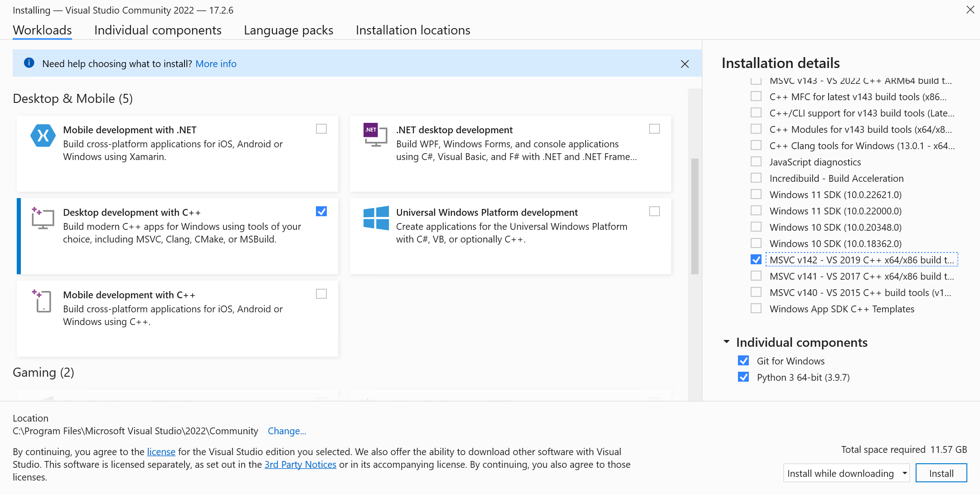This screenshot has width=980, height=495.
Task: Check Windows App SDK C++ Templates
Action: coord(756,309)
